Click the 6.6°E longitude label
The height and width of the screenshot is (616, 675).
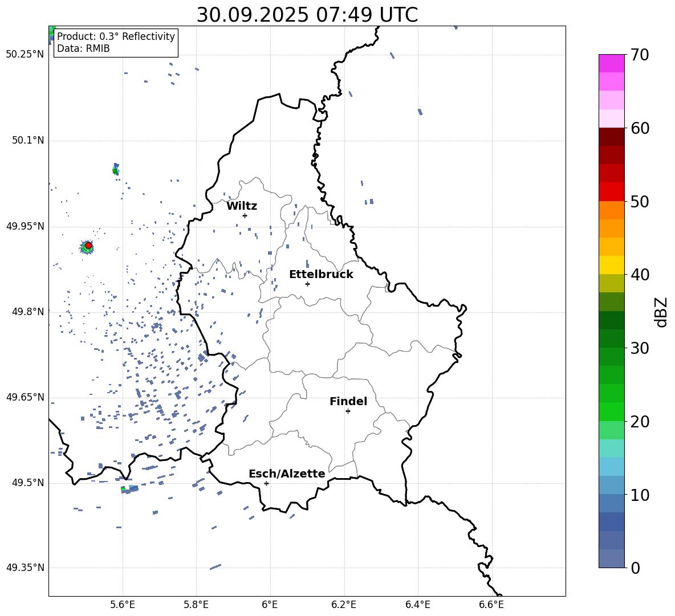[x=491, y=605]
